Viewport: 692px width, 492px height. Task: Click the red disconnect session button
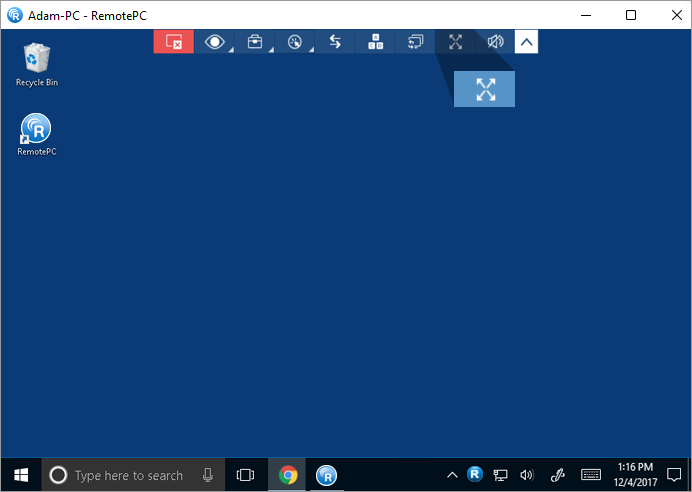point(173,42)
